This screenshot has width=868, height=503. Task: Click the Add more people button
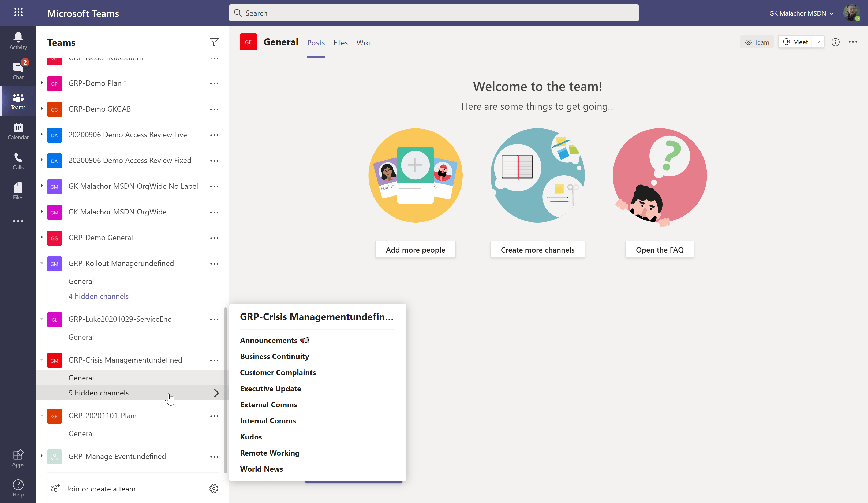(416, 250)
